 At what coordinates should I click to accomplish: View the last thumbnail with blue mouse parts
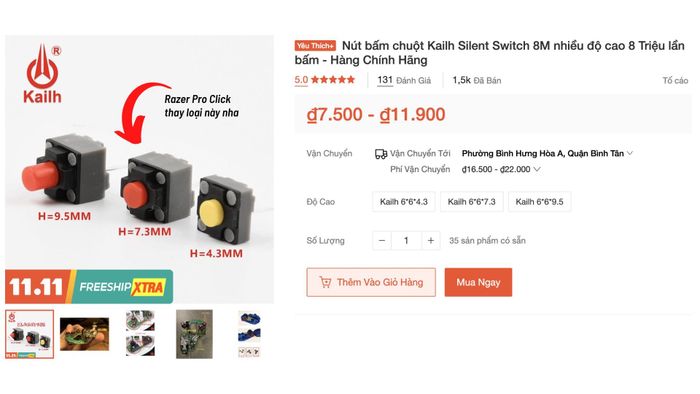point(250,334)
